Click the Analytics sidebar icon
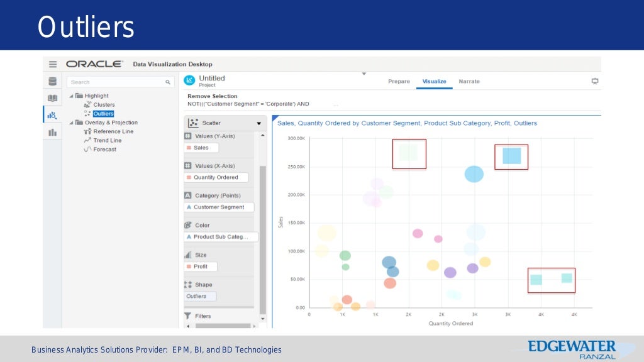The image size is (644, 362). (53, 115)
